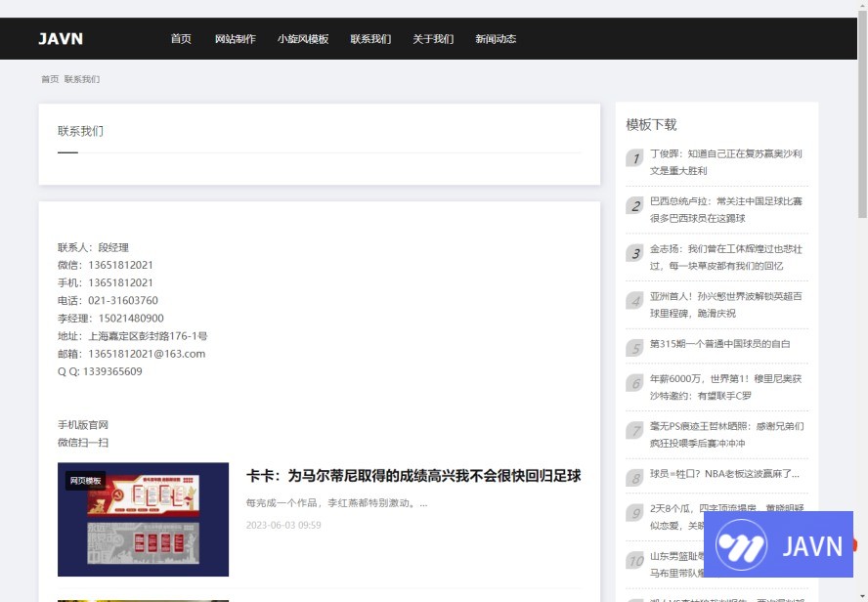The width and height of the screenshot is (868, 602).
Task: Click the rank 10 number badge
Action: point(635,561)
